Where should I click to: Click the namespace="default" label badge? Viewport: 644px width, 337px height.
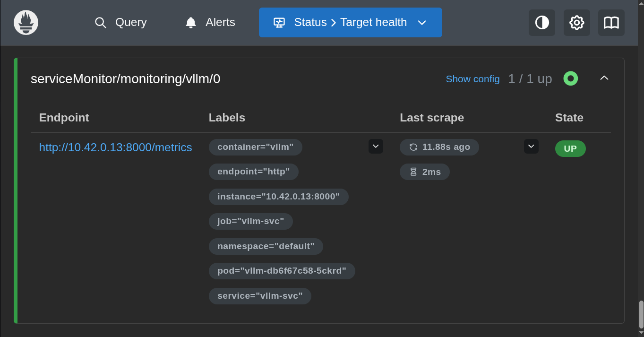pos(266,246)
